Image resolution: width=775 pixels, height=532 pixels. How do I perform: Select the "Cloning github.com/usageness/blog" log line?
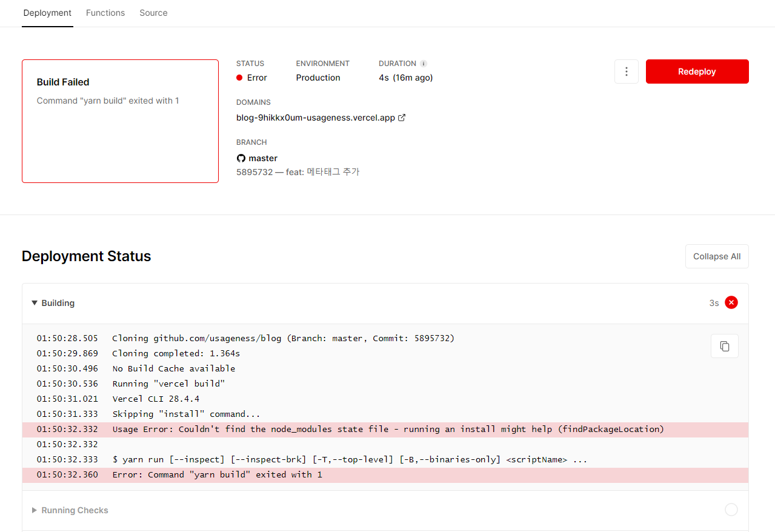[x=385, y=338]
